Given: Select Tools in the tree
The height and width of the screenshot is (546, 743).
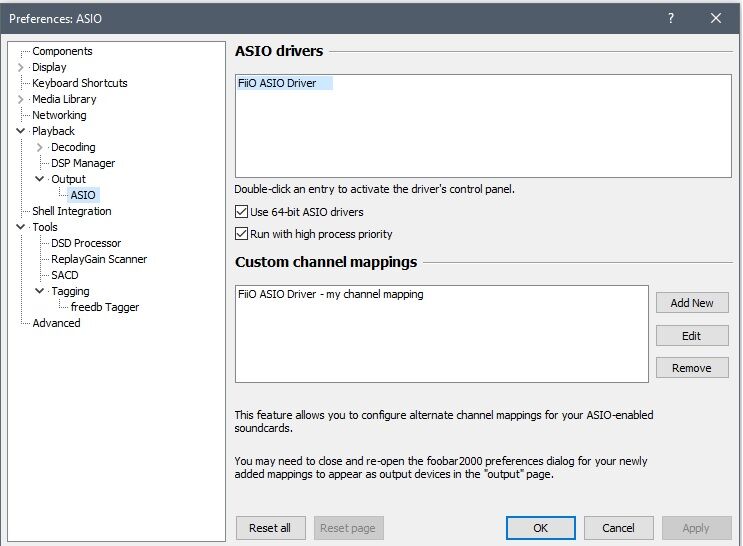Looking at the screenshot, I should click(x=45, y=227).
